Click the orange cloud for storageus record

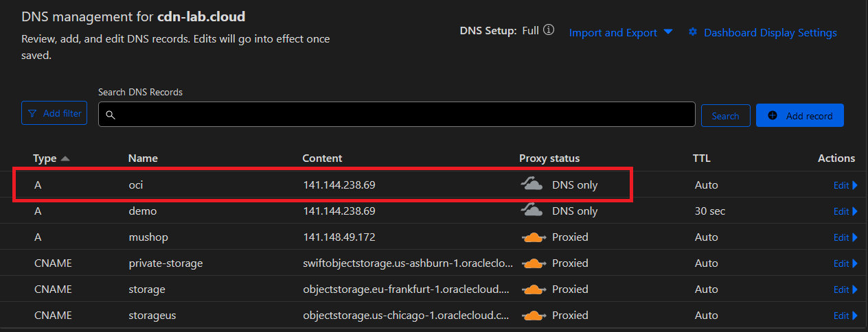534,316
